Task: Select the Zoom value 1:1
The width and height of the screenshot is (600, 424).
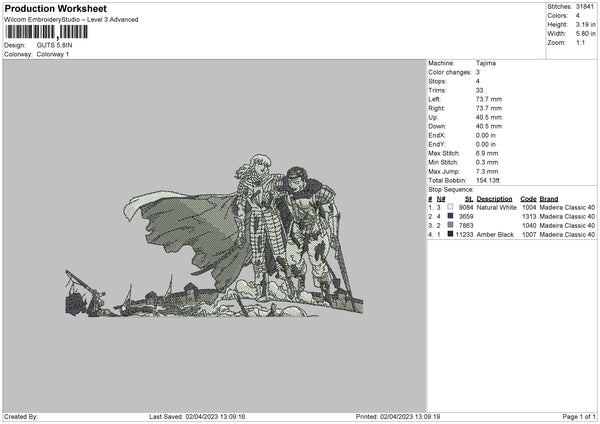Action: click(x=580, y=42)
